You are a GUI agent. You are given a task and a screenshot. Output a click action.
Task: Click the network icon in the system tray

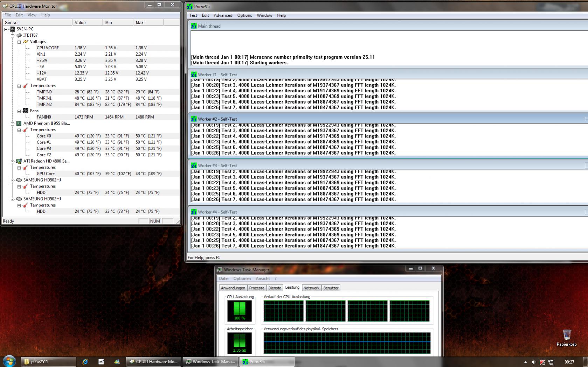pos(551,362)
